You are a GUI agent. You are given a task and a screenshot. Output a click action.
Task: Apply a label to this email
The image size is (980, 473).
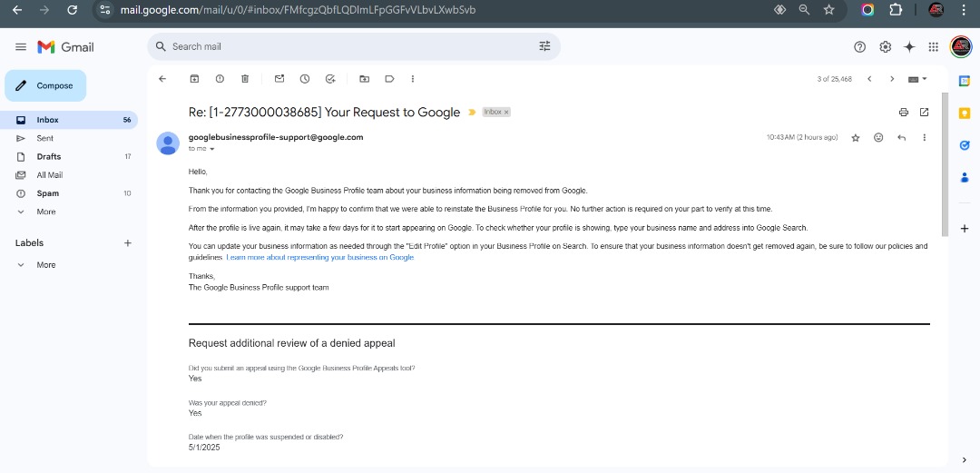click(x=389, y=79)
